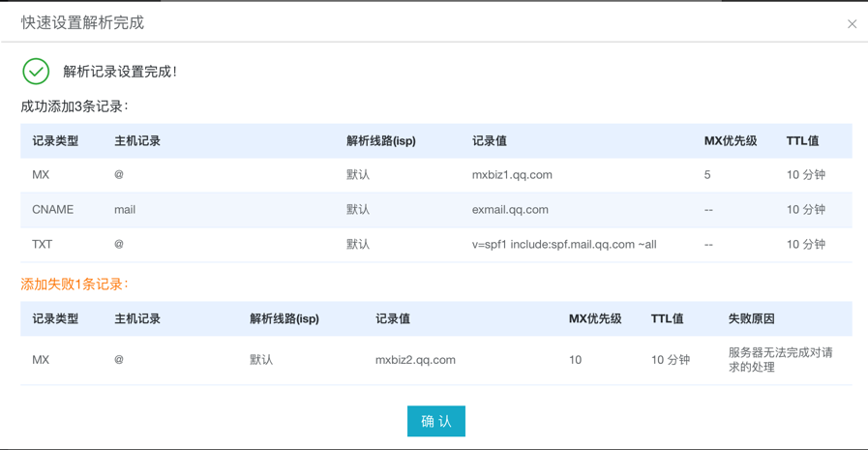The width and height of the screenshot is (868, 450).
Task: Click failed record value mxbiz2.qq.com
Action: click(x=415, y=360)
